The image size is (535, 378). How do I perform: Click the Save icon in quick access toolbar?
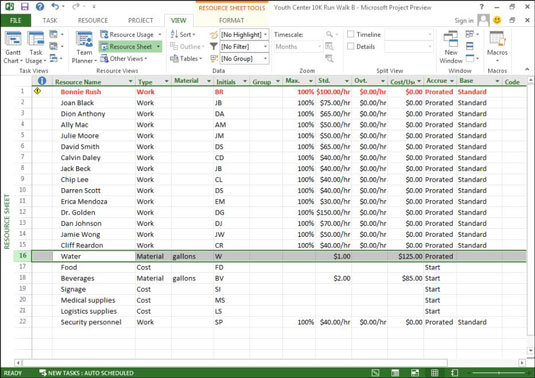pos(25,6)
